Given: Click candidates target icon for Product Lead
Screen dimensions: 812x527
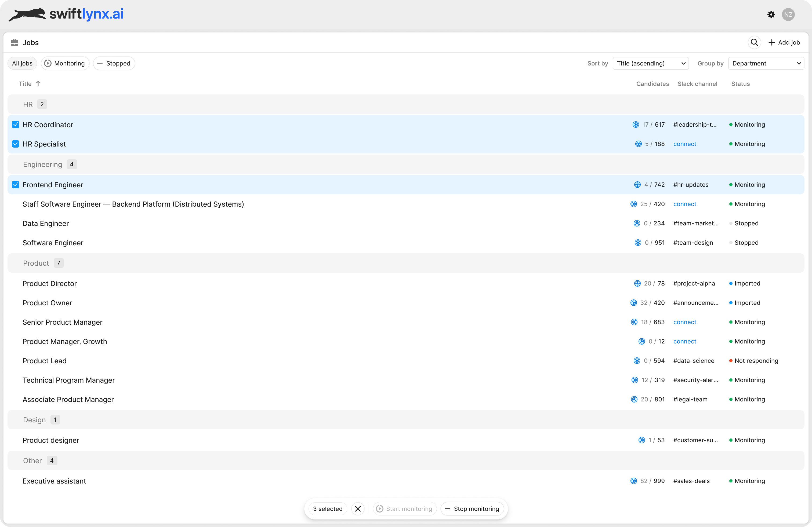Looking at the screenshot, I should click(x=636, y=361).
